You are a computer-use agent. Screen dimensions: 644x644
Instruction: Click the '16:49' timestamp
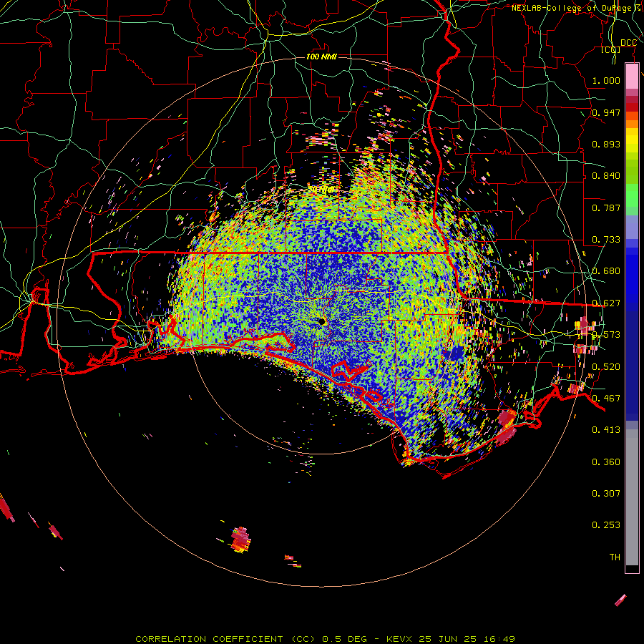499,639
